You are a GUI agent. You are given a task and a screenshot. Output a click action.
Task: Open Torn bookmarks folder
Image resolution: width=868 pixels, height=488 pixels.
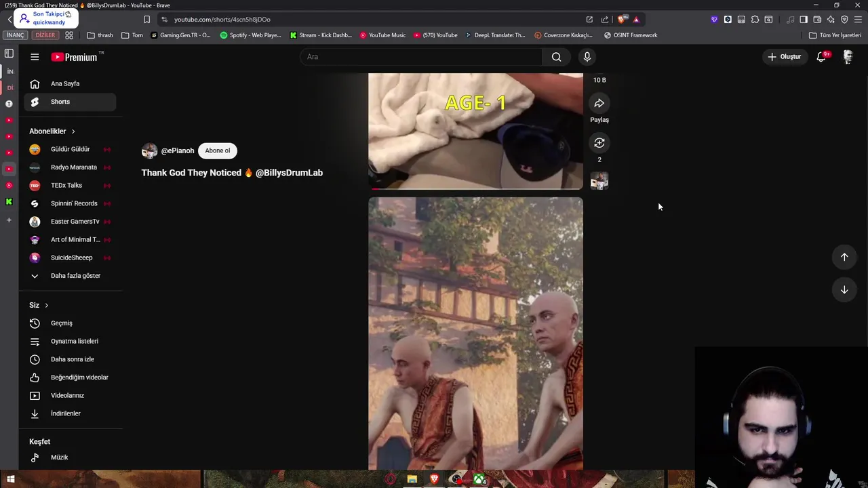(132, 35)
